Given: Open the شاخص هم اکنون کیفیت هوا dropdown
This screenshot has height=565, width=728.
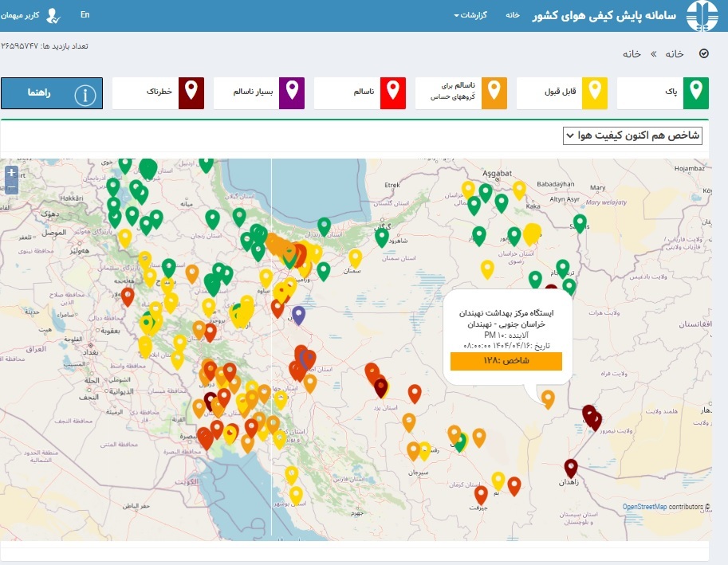Looking at the screenshot, I should pyautogui.click(x=632, y=135).
